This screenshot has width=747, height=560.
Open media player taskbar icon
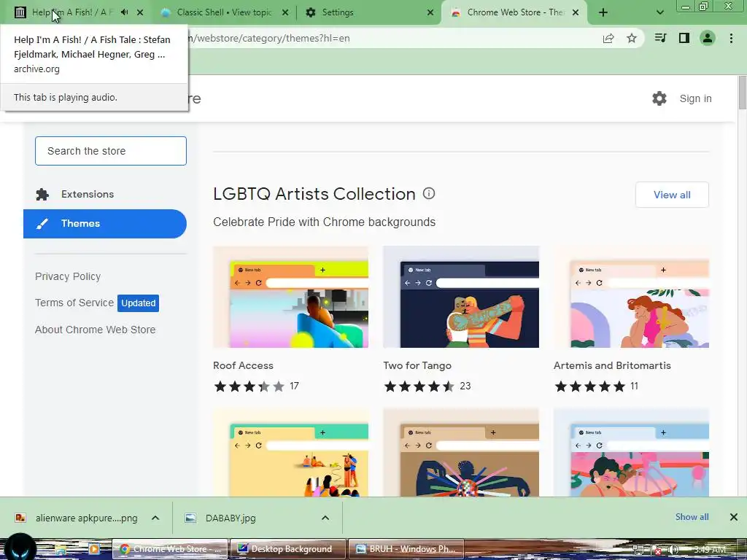coord(93,549)
